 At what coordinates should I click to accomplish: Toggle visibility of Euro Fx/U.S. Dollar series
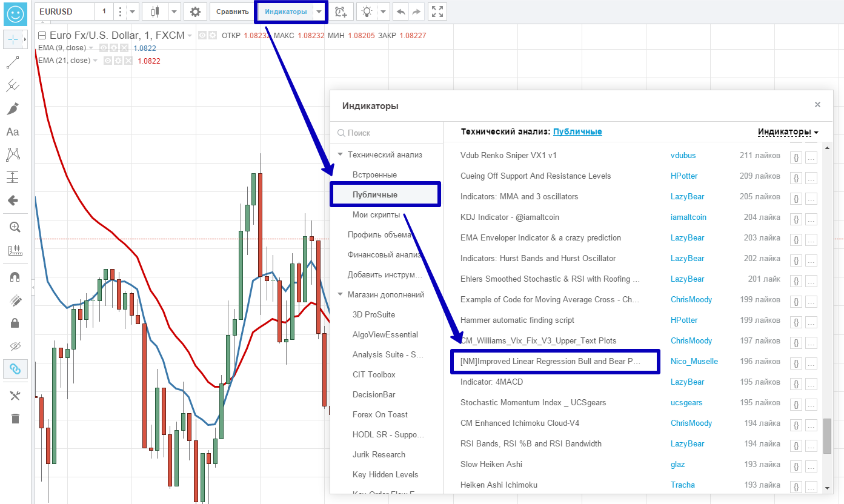pos(203,36)
